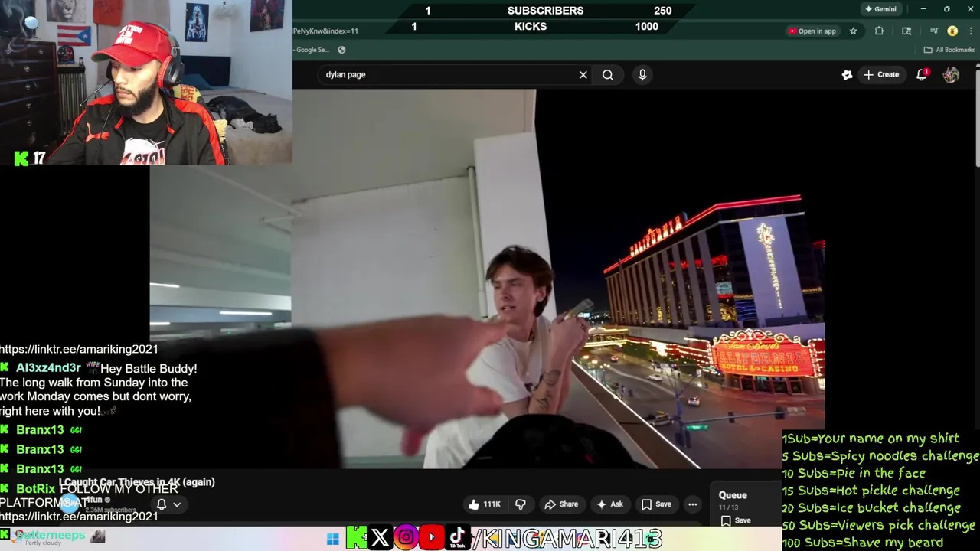Click the Kick logo in overlay banner
The image size is (980, 551).
click(x=356, y=538)
